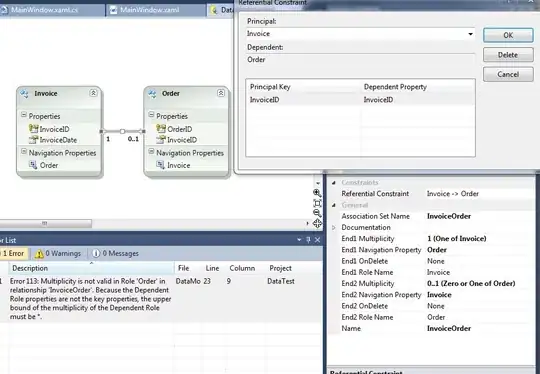Screen dimensions: 540x374
Task: Collapse the Order entity shape with chevron
Action: (x=221, y=93)
